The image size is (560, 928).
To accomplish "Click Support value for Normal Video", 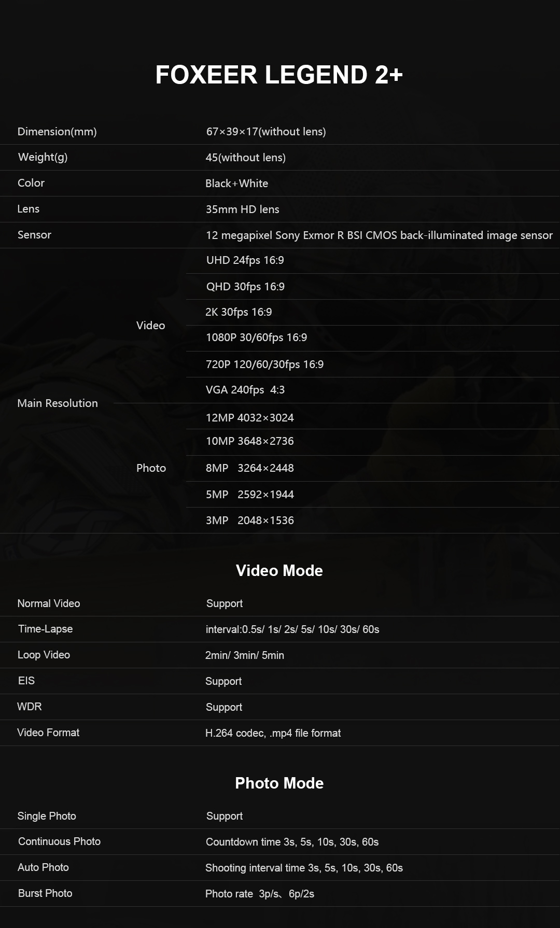I will (x=225, y=604).
